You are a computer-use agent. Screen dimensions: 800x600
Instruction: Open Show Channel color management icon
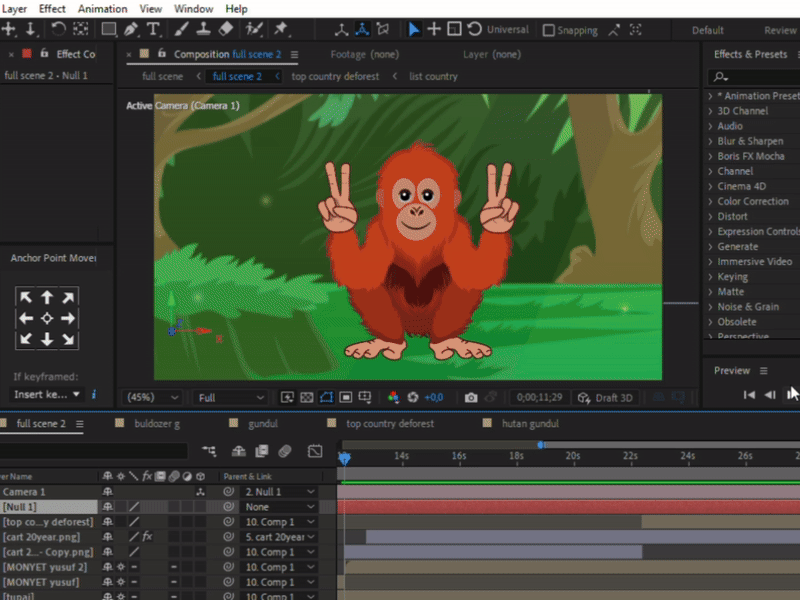point(393,397)
